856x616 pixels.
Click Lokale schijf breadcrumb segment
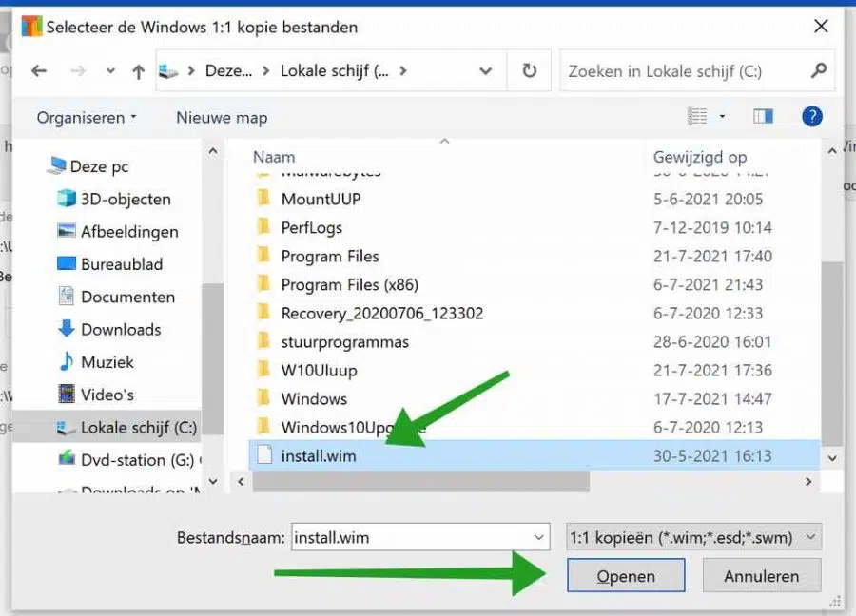click(x=334, y=71)
